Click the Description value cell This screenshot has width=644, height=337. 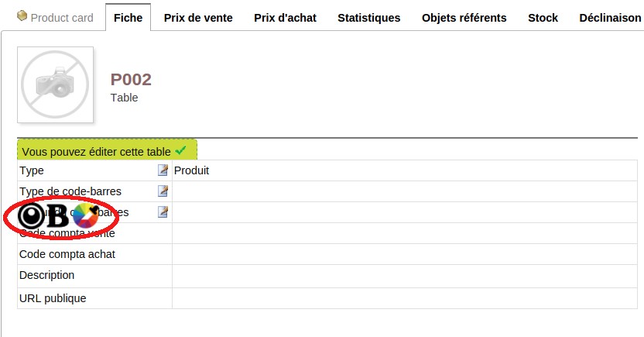click(404, 276)
